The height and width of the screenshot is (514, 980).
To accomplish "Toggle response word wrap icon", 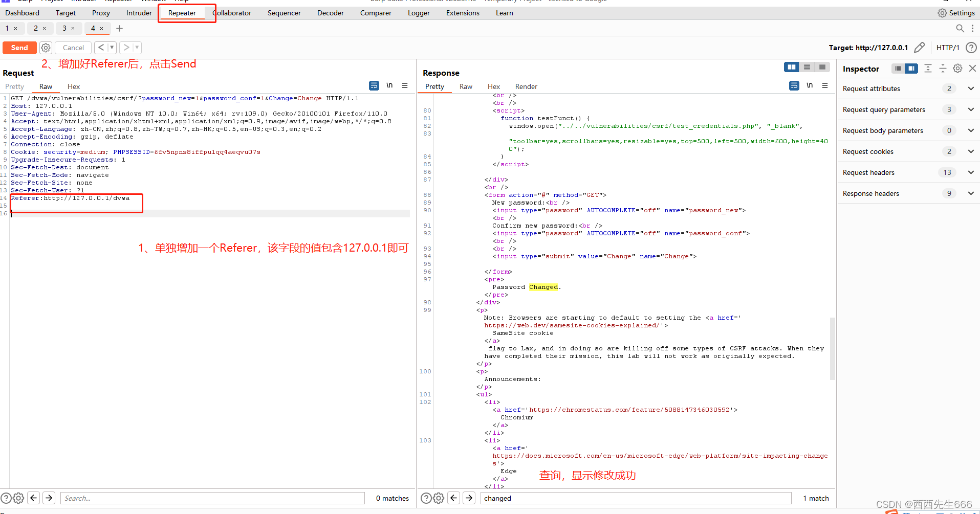I will pyautogui.click(x=794, y=85).
